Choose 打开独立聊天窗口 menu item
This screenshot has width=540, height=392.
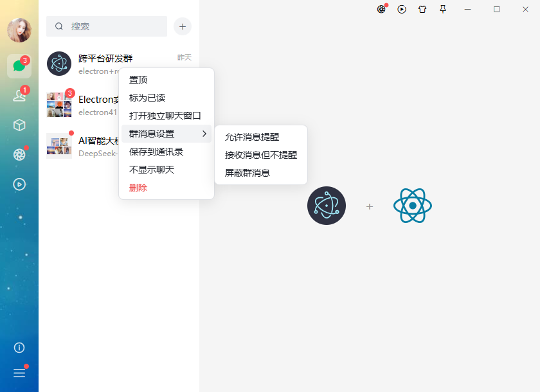(x=166, y=116)
